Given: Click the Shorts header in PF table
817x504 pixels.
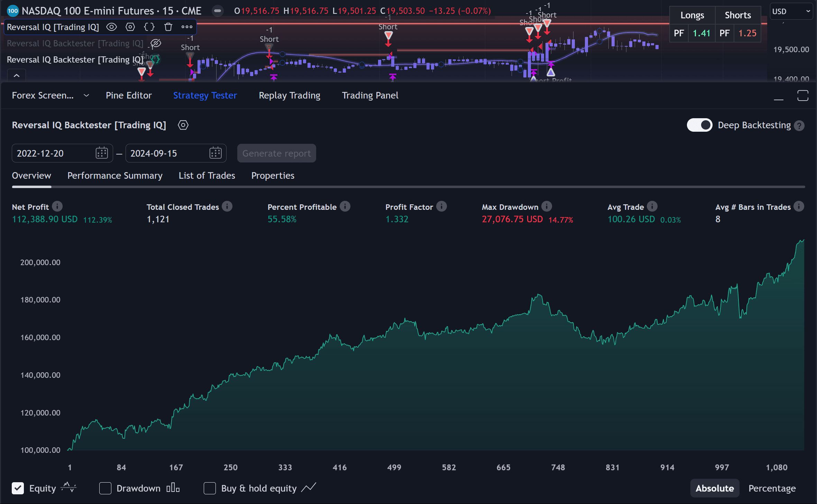Looking at the screenshot, I should click(738, 15).
